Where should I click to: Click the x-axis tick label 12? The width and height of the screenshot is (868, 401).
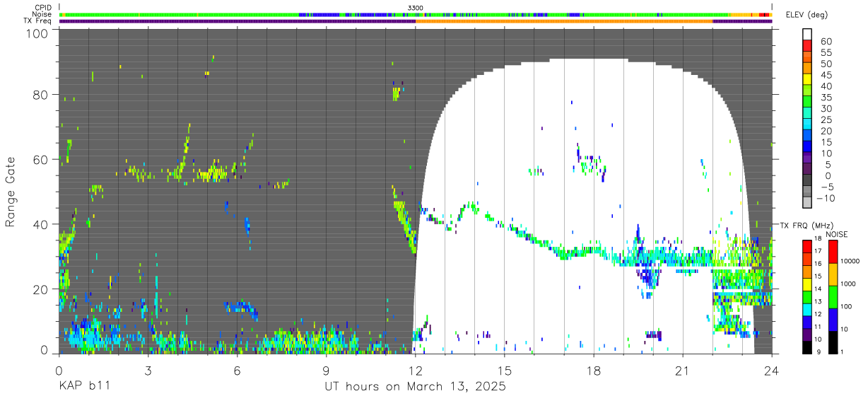[x=415, y=371]
